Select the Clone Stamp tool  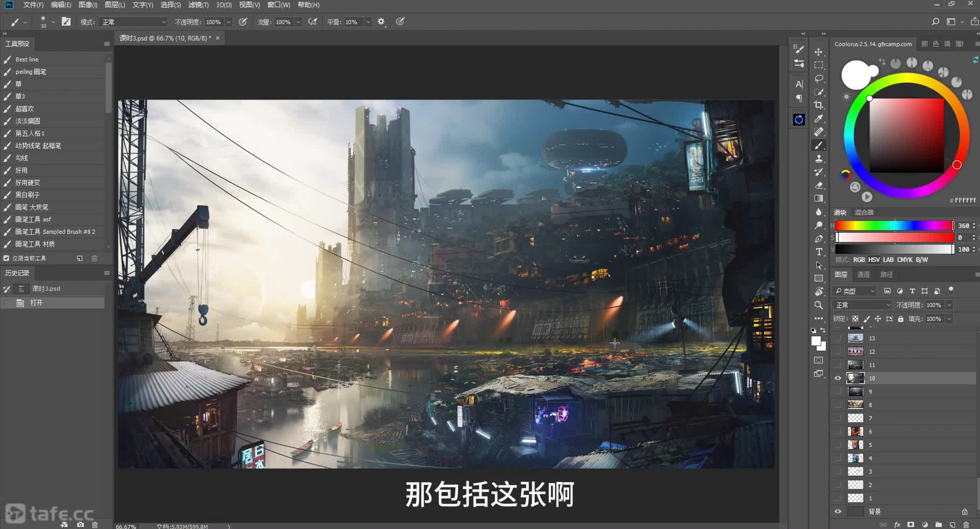coord(818,159)
